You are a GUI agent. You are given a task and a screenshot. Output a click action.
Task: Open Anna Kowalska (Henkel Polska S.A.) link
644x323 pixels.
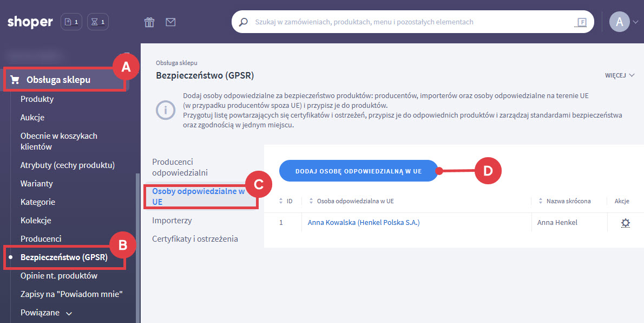click(x=364, y=223)
